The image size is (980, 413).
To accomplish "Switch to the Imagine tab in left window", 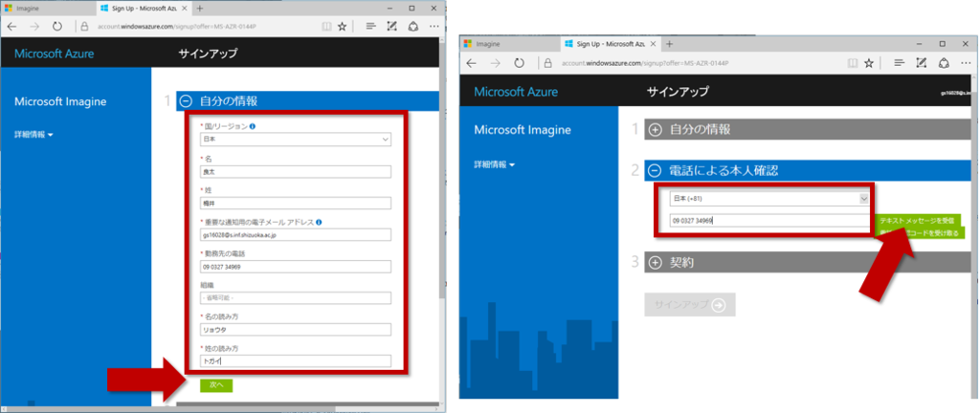I will click(x=49, y=8).
